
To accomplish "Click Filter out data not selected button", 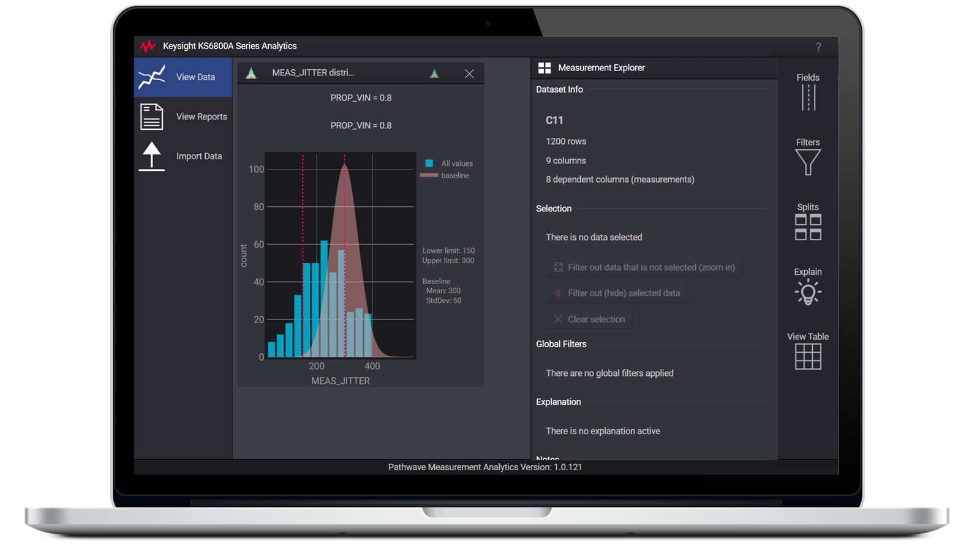I will [x=644, y=268].
